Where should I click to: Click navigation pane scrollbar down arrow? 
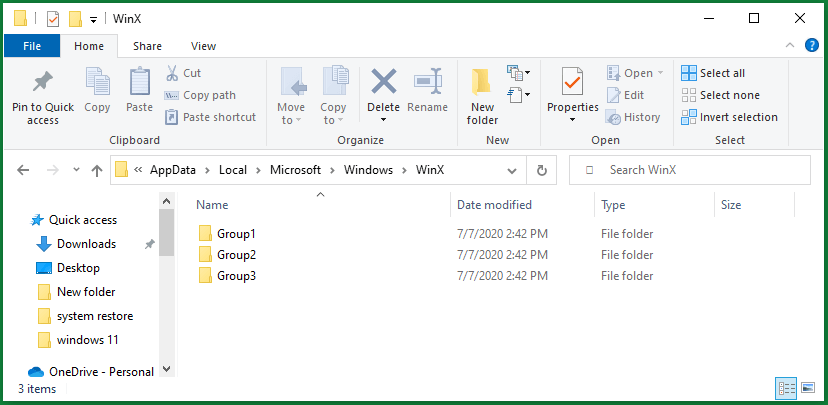pos(166,369)
